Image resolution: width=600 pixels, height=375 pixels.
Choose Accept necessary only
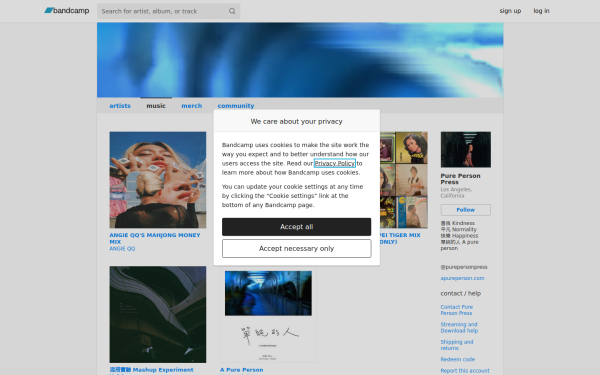pos(297,249)
